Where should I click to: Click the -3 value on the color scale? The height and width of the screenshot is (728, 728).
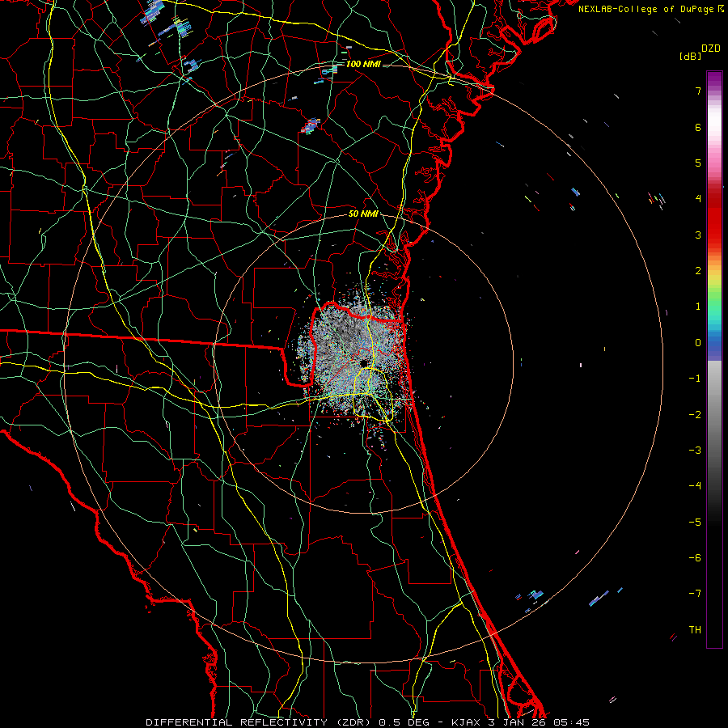tap(695, 450)
